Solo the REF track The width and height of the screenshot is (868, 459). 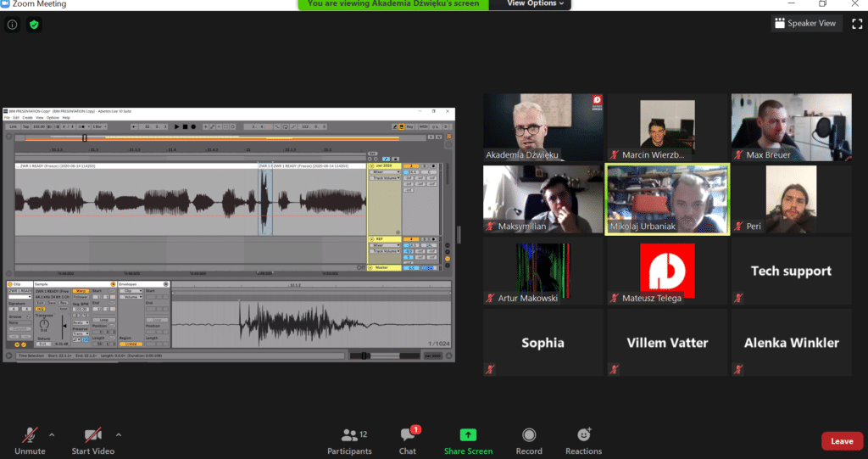425,239
